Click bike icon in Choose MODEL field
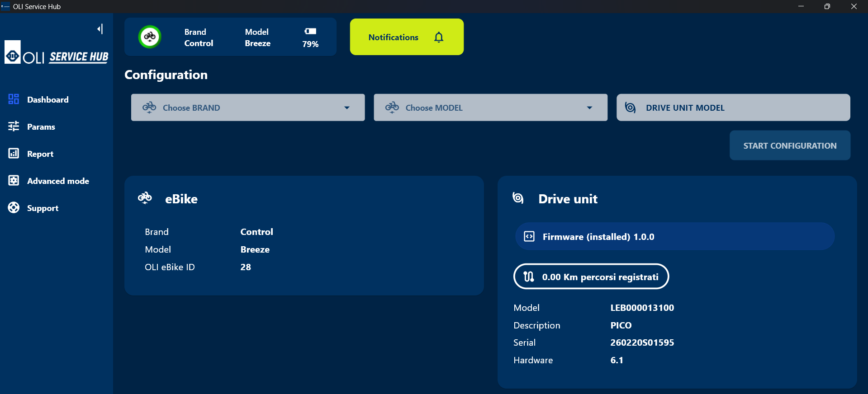Screen dimensions: 868x394 (x=392, y=107)
